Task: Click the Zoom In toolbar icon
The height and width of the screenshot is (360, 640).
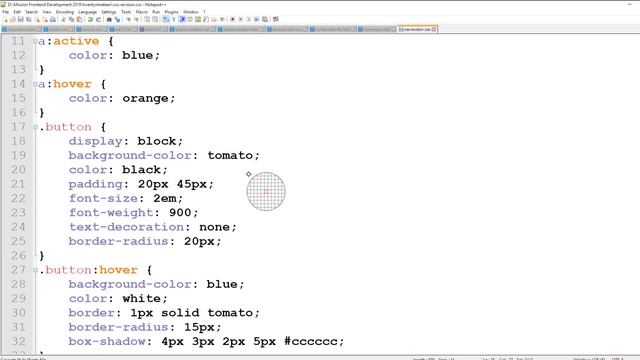Action: [129, 19]
